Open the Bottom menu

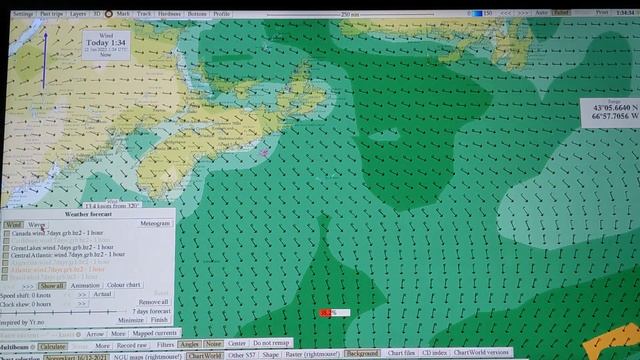(x=197, y=14)
